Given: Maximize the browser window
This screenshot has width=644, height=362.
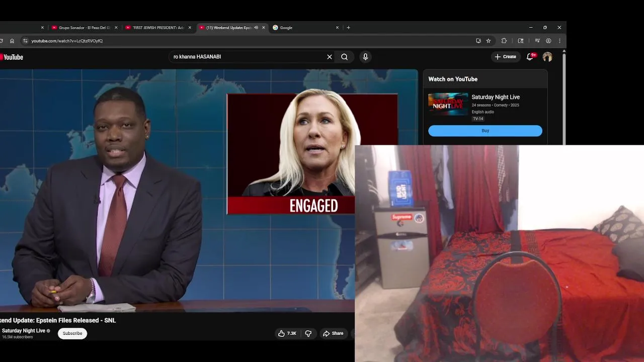Looking at the screenshot, I should [545, 28].
